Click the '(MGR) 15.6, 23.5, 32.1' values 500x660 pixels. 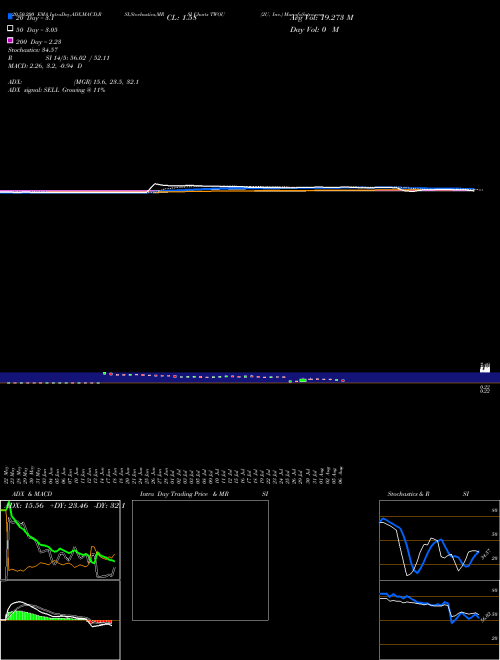[x=106, y=82]
